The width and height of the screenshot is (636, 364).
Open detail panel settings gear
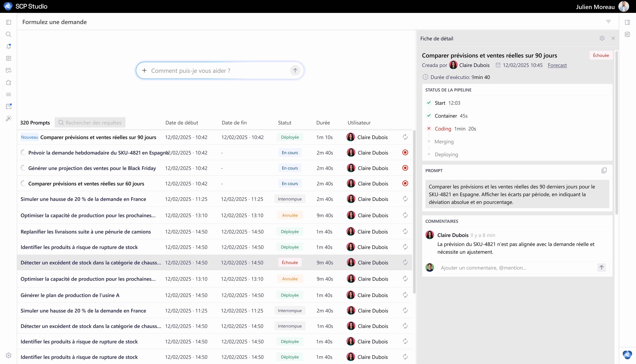602,38
